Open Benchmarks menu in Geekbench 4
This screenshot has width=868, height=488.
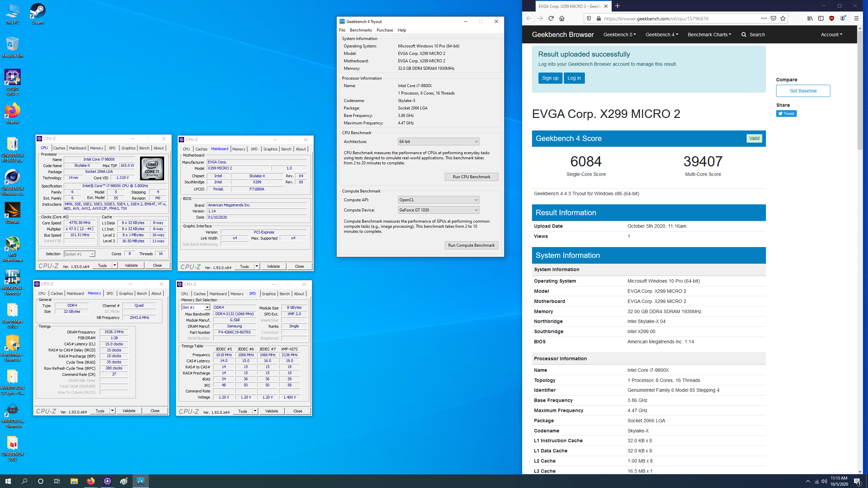tap(361, 30)
